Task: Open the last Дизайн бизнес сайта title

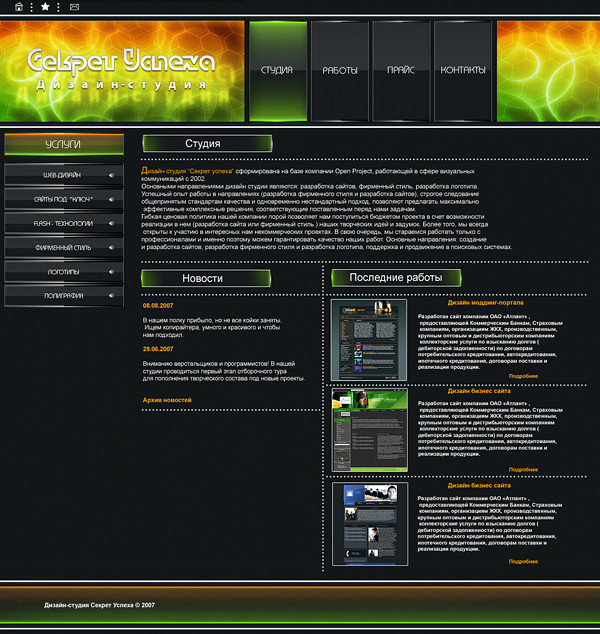Action: pyautogui.click(x=479, y=485)
